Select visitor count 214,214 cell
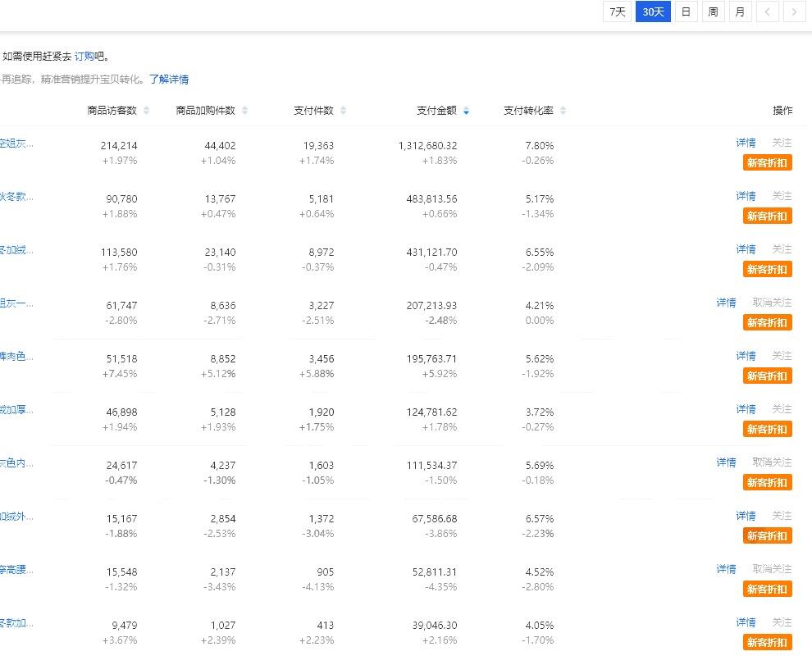 click(119, 145)
